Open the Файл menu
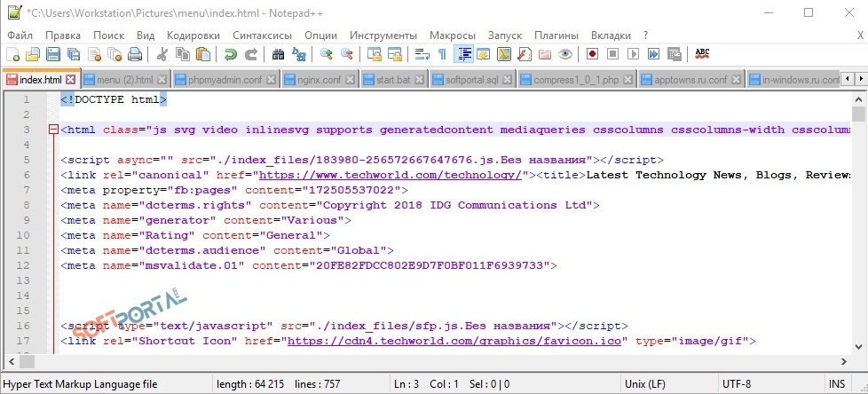The width and height of the screenshot is (868, 394). [20, 35]
